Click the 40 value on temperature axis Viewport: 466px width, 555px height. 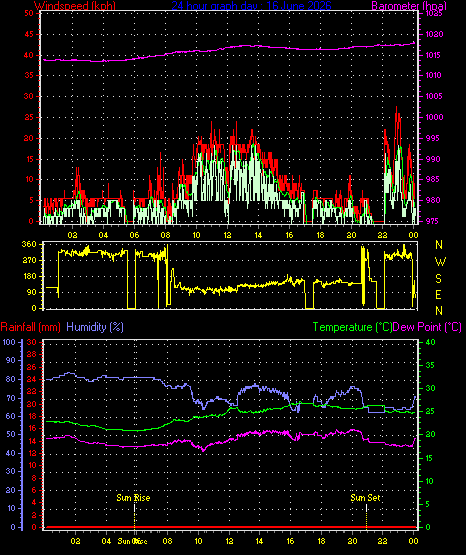click(x=430, y=342)
